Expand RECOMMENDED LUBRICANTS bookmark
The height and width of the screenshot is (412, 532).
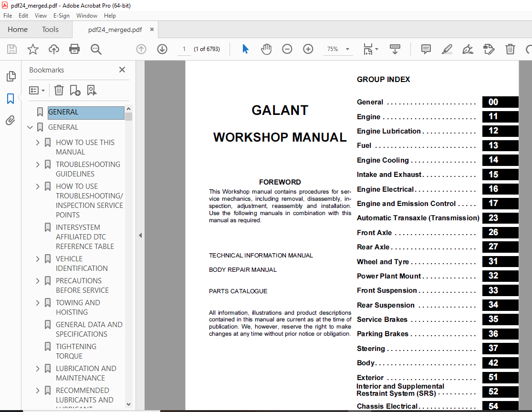click(x=38, y=391)
